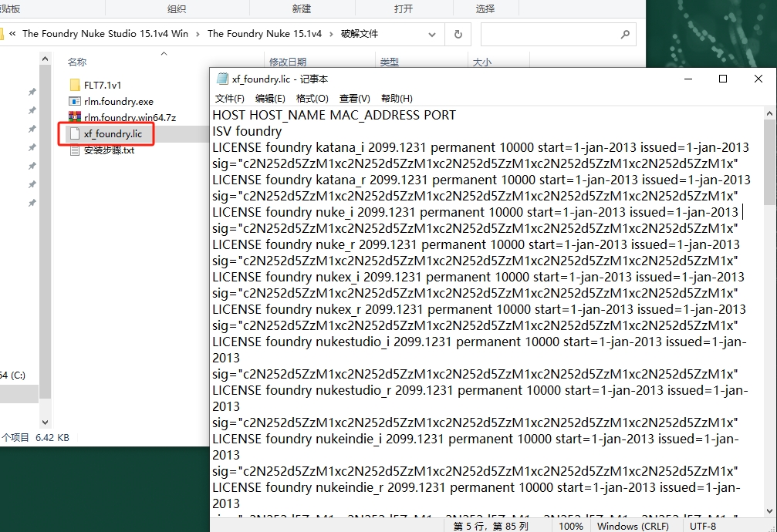The width and height of the screenshot is (777, 532).
Task: Select the xf_foundry.lic file icon
Action: [75, 133]
